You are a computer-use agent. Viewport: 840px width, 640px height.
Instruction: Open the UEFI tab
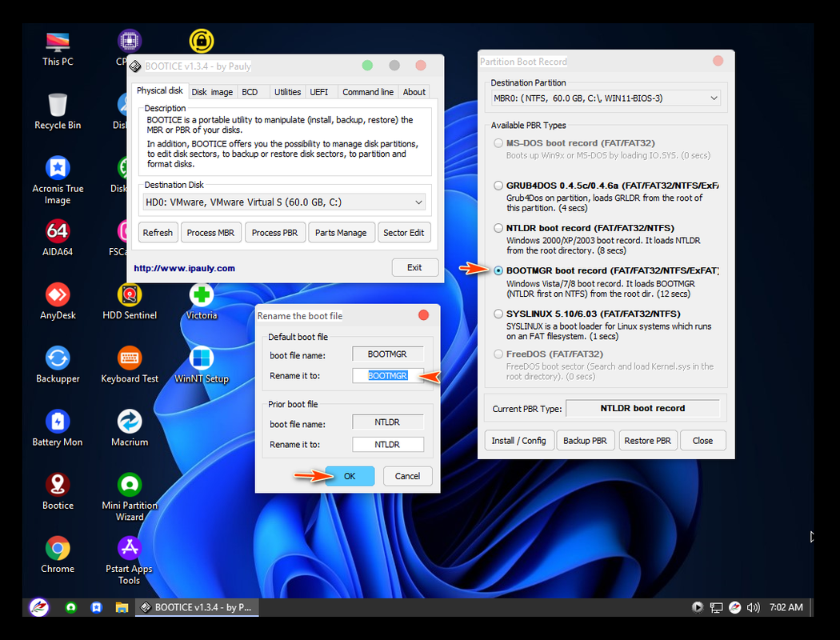pos(318,92)
